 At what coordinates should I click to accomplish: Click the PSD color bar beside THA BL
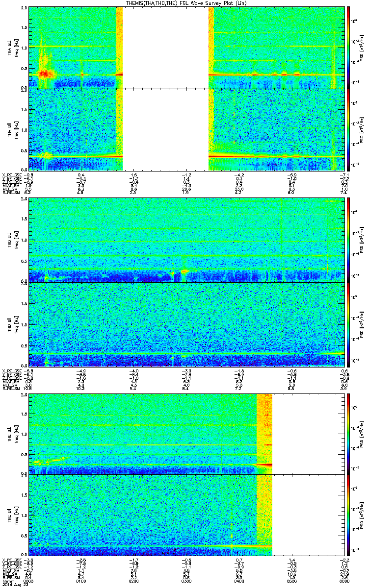click(x=348, y=48)
